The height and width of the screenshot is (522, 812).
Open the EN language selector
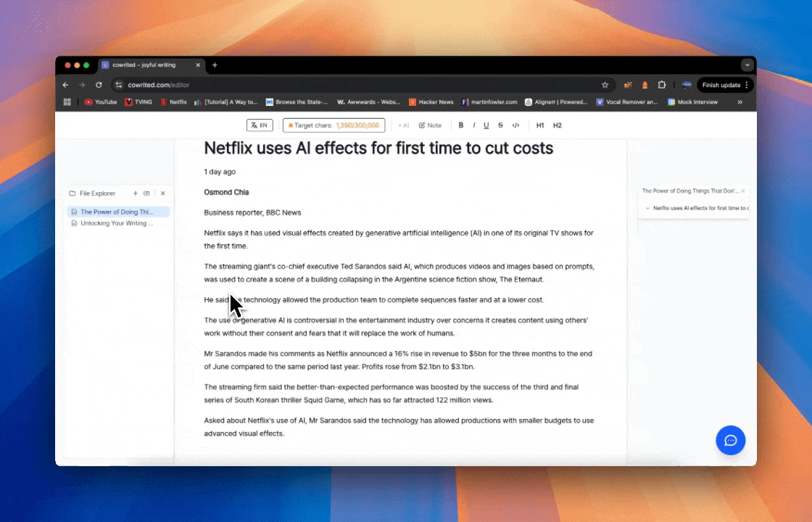(x=260, y=125)
